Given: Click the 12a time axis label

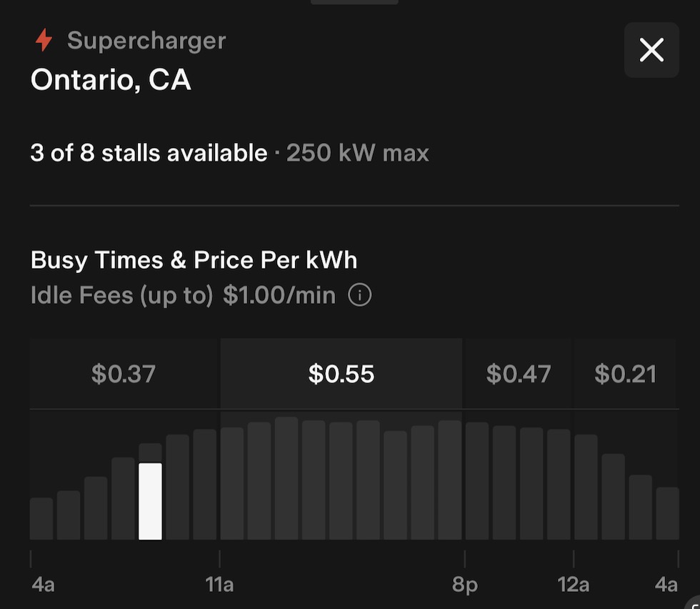Looking at the screenshot, I should point(573,585).
